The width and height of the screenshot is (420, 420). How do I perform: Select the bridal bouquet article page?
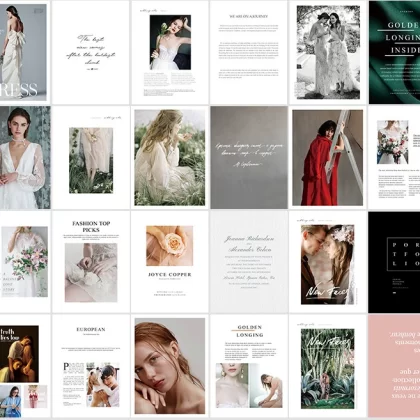(394, 158)
